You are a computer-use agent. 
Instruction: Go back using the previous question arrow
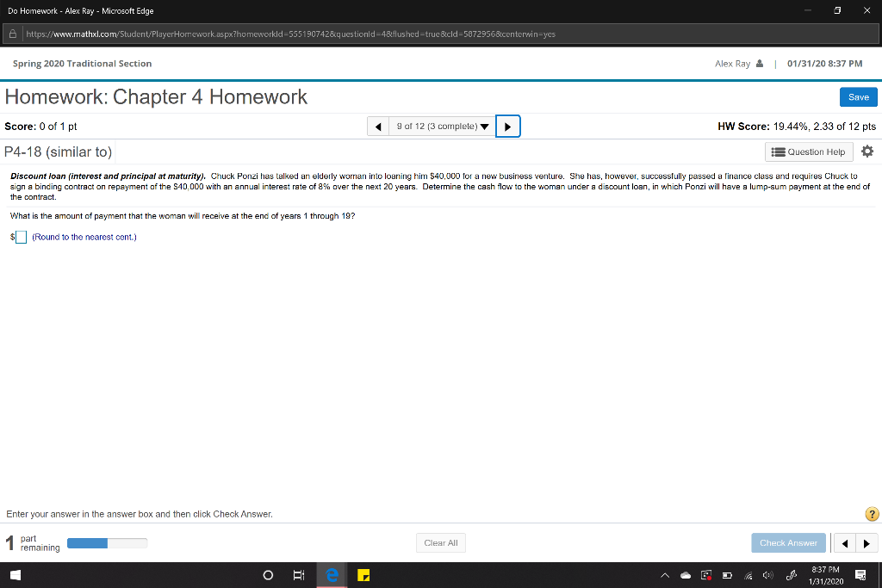click(x=377, y=126)
